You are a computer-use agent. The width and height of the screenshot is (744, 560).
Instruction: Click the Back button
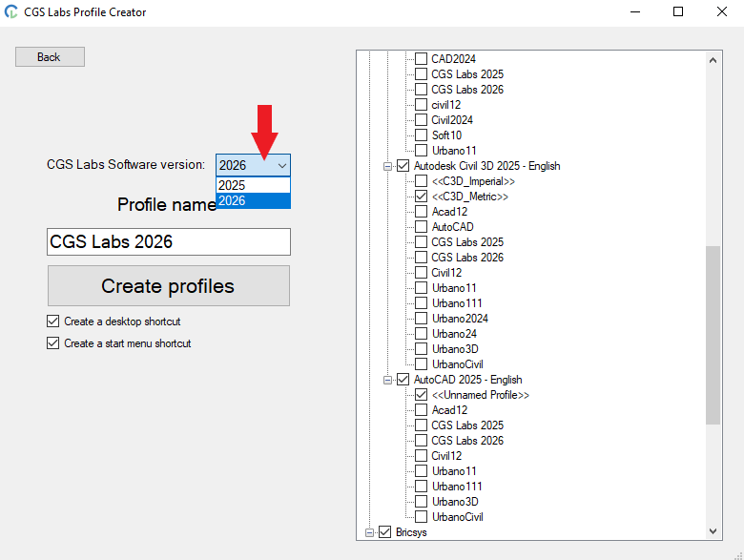click(x=50, y=57)
